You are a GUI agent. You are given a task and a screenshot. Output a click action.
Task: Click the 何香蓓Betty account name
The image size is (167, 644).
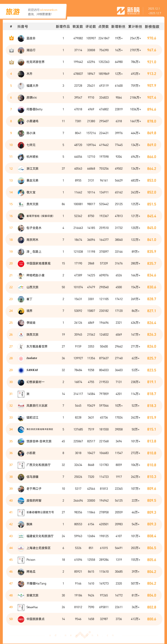click(x=34, y=109)
